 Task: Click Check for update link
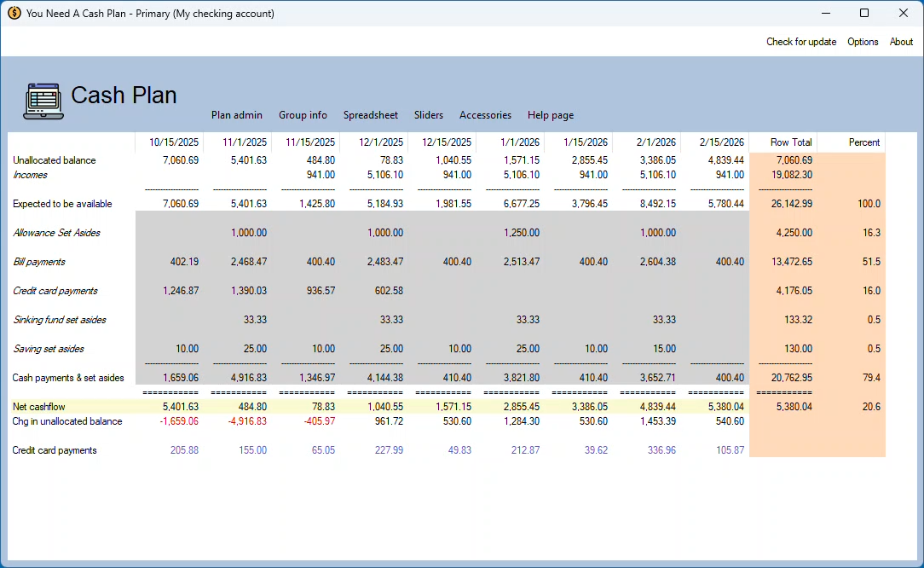click(x=800, y=42)
